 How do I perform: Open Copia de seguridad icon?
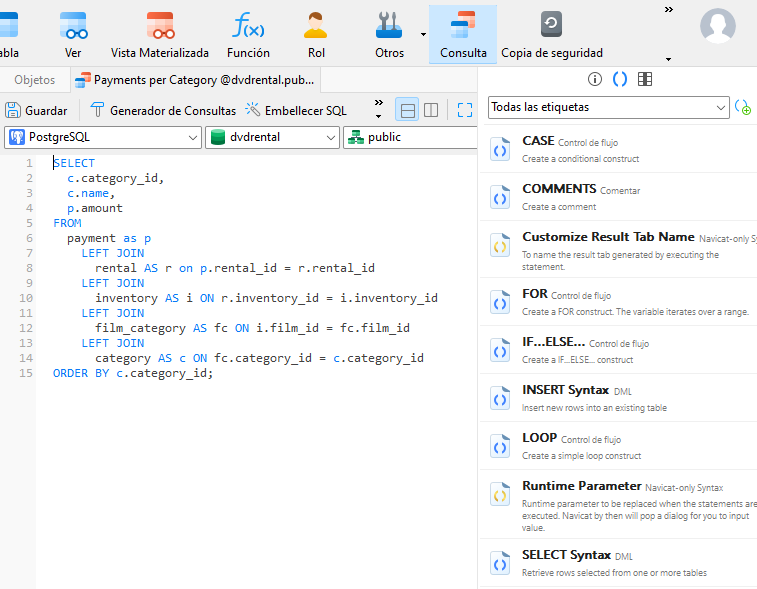click(x=552, y=35)
